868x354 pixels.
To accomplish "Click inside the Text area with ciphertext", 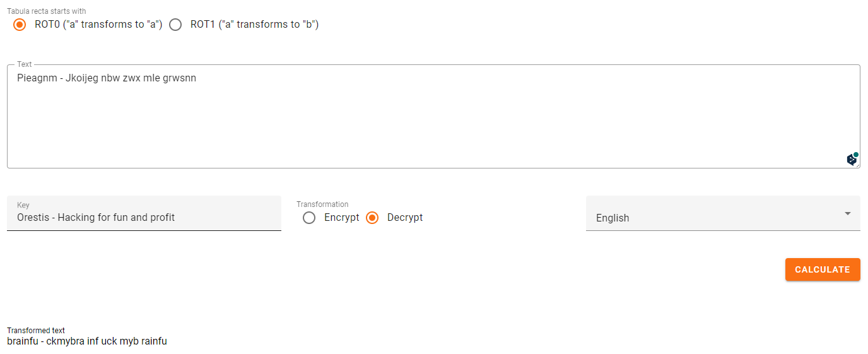I will (433, 116).
